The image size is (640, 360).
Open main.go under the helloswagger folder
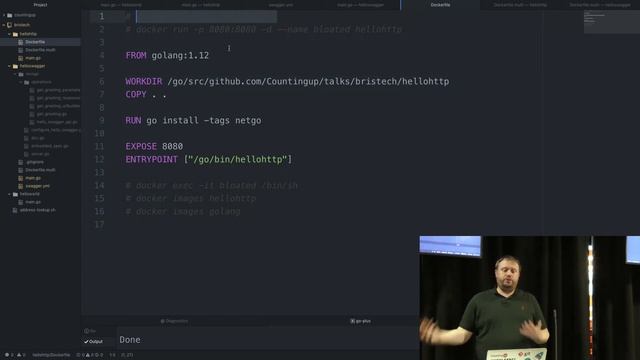[x=33, y=178]
